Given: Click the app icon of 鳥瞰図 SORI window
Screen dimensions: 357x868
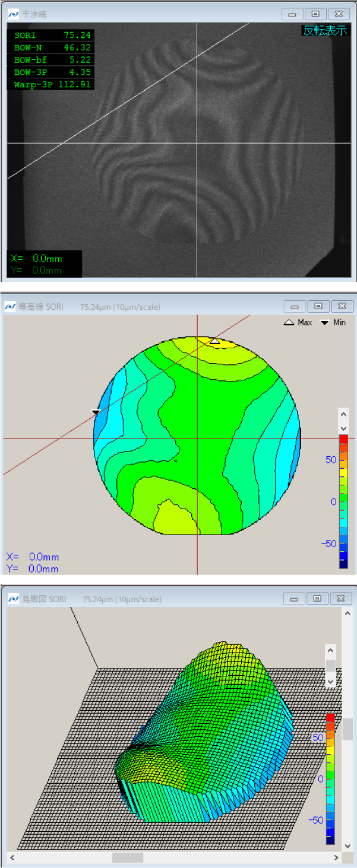Looking at the screenshot, I should [x=12, y=599].
